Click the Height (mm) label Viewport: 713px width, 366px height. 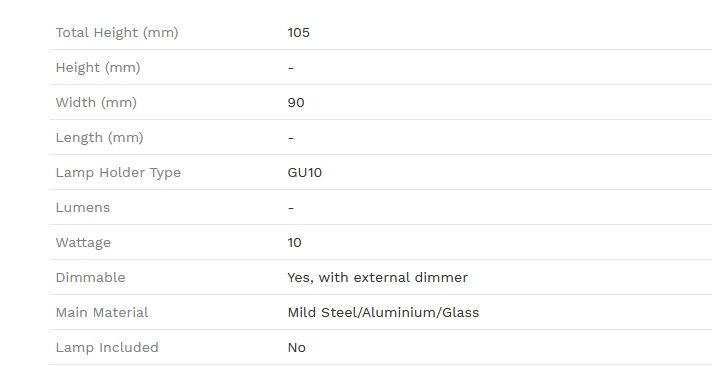tap(98, 68)
